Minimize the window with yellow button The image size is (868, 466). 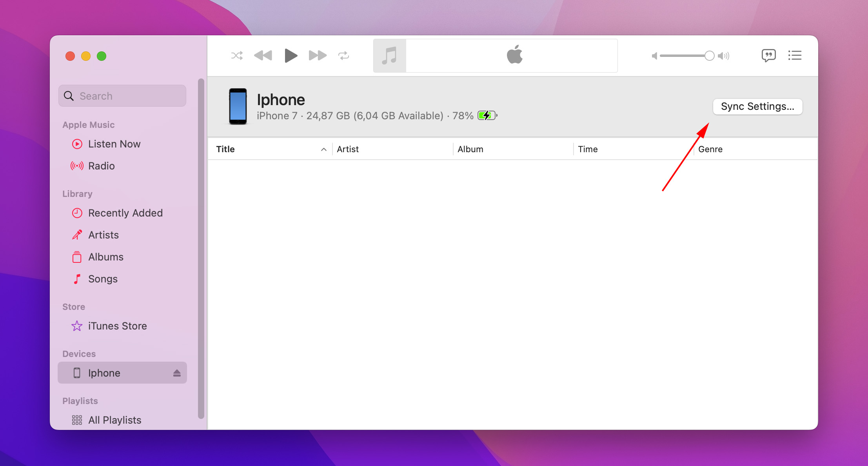pyautogui.click(x=86, y=56)
